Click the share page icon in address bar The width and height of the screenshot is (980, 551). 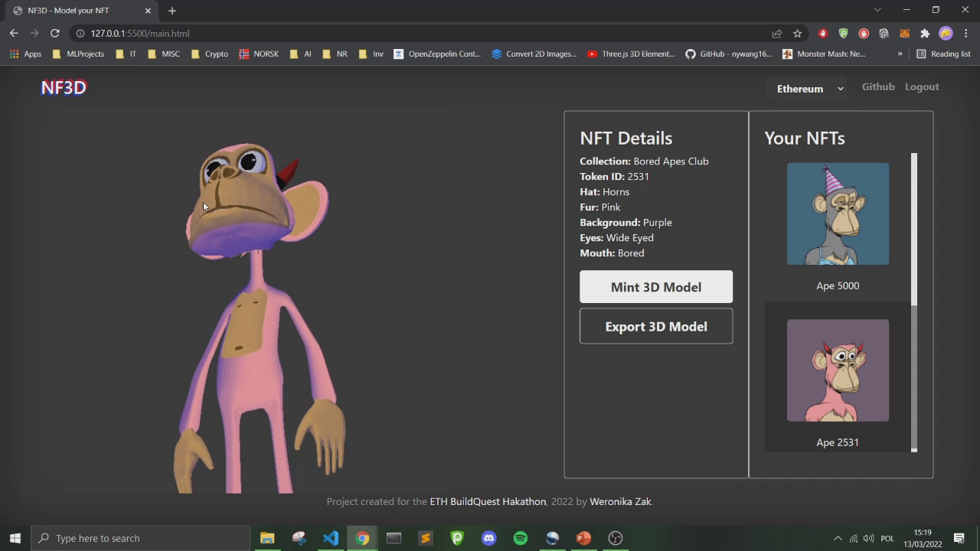[x=776, y=34]
